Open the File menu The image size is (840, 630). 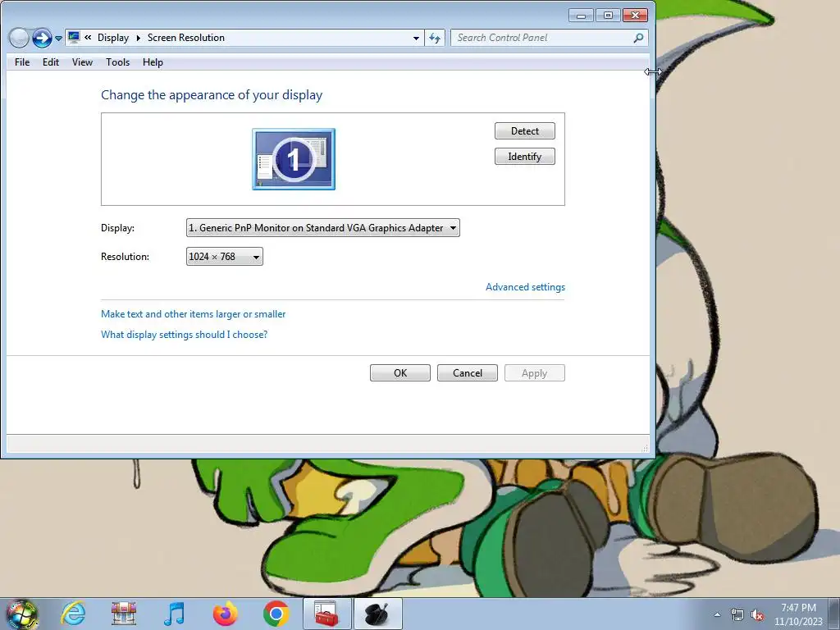pos(22,62)
